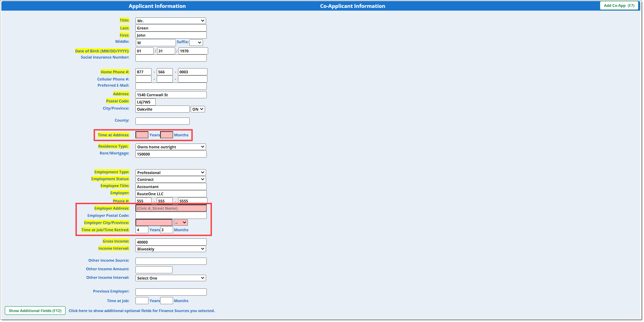This screenshot has height=322, width=644.
Task: Click the Previous Employer field
Action: tap(171, 292)
